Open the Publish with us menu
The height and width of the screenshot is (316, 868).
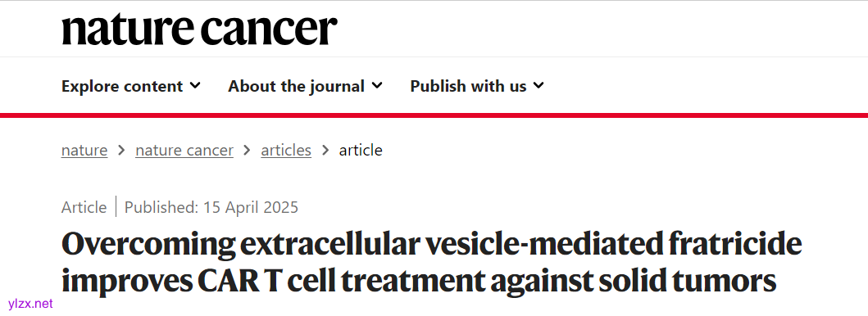(x=477, y=86)
